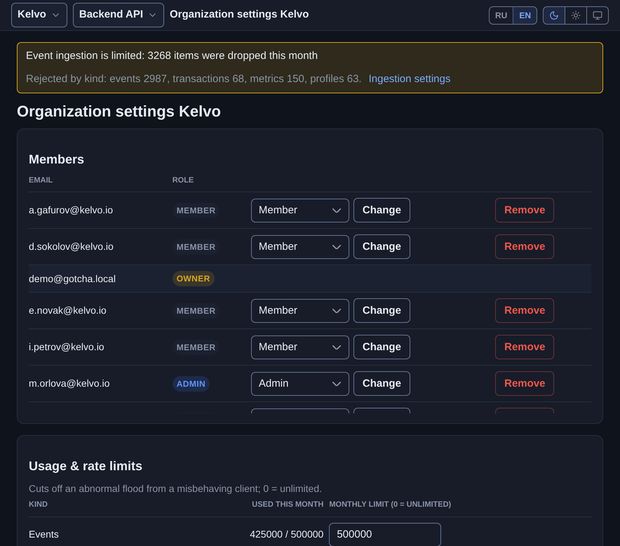This screenshot has width=620, height=546.
Task: Remove member i.petrov@kelvo.io
Action: (x=524, y=347)
